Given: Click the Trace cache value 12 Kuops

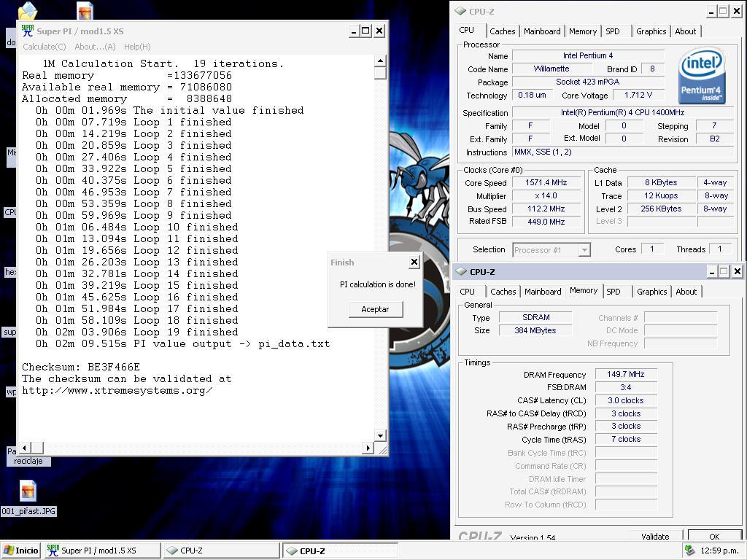Looking at the screenshot, I should tap(661, 195).
